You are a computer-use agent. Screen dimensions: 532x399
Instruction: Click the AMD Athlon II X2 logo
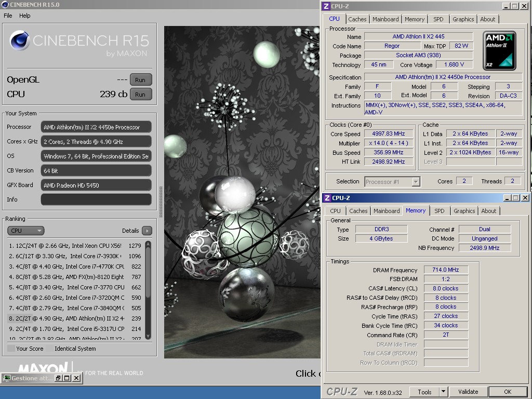500,50
